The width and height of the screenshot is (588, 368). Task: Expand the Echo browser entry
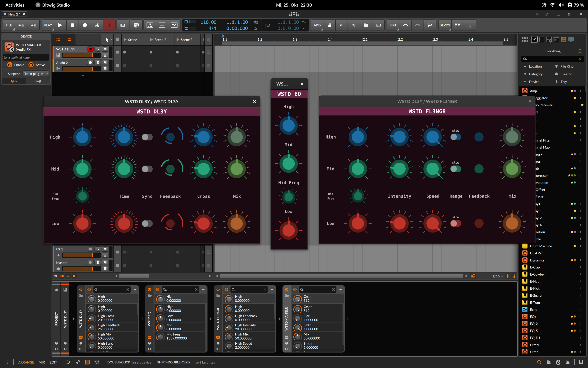tap(580, 310)
